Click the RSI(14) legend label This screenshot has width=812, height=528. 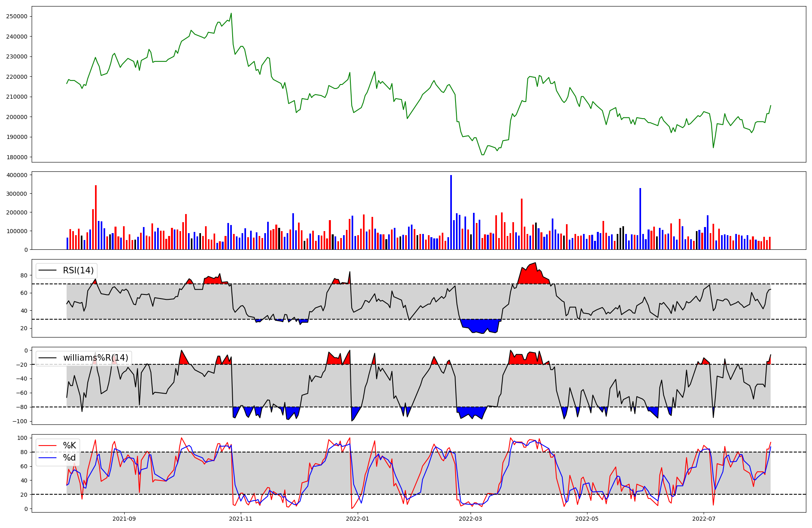coord(78,270)
